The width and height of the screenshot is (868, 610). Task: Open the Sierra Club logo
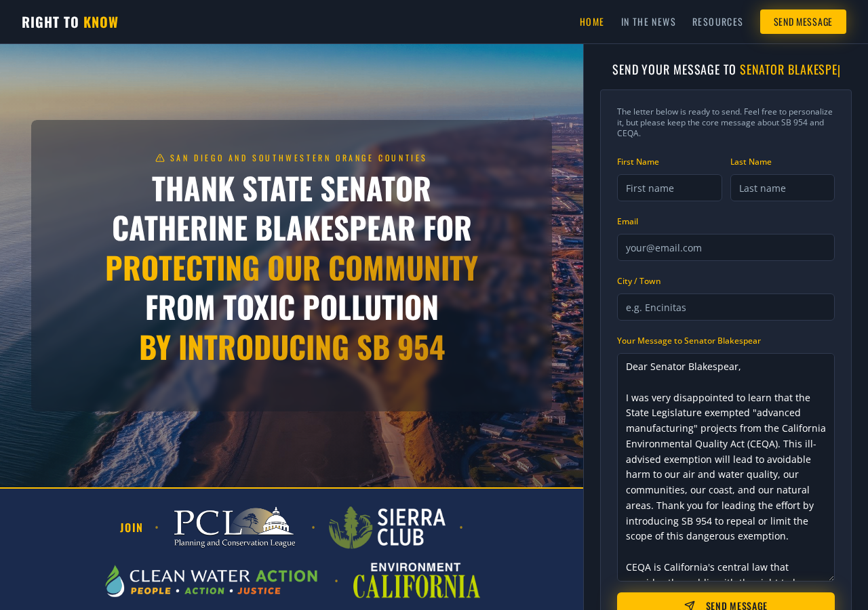387,527
